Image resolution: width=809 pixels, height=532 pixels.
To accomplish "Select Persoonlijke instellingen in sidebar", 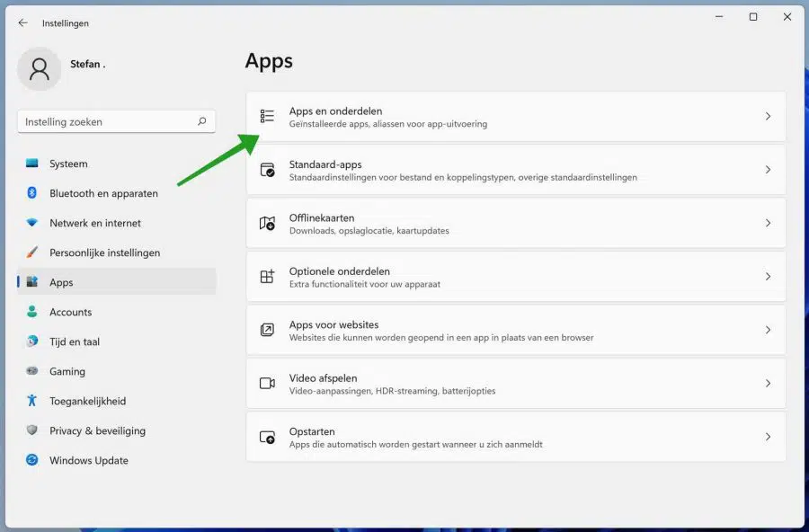I will (x=117, y=253).
